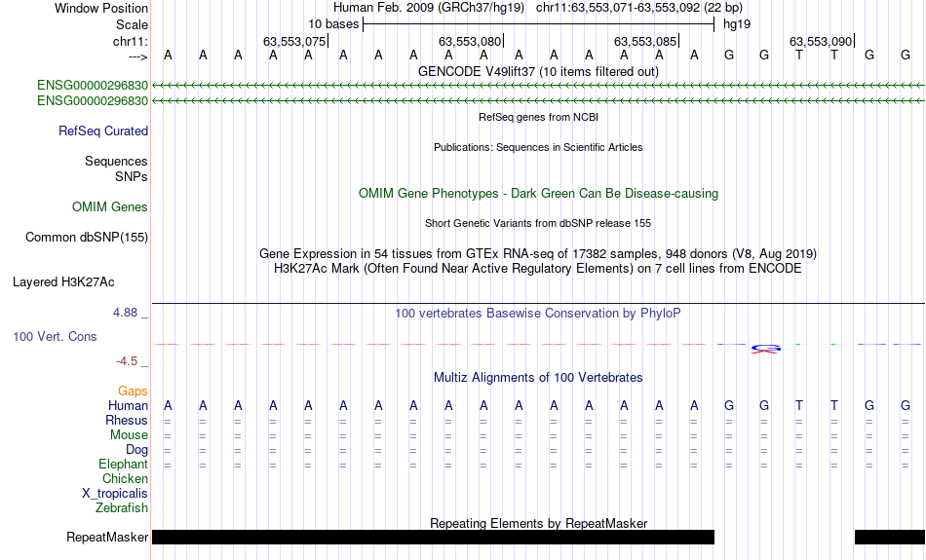
Task: Select the Mouse species row label
Action: point(129,435)
